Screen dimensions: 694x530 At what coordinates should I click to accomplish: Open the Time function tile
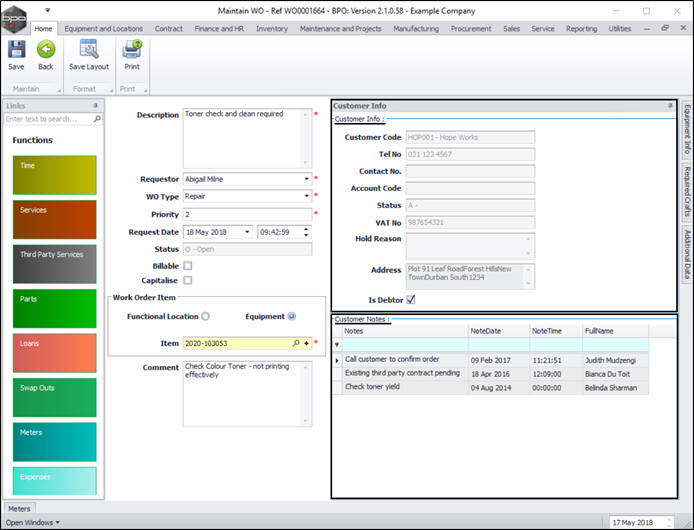54,175
